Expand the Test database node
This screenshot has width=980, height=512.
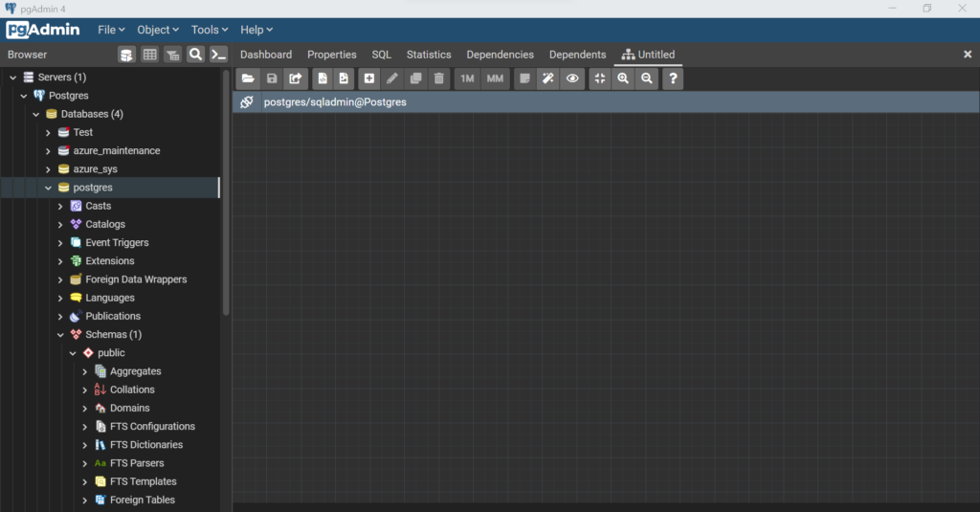click(x=48, y=132)
